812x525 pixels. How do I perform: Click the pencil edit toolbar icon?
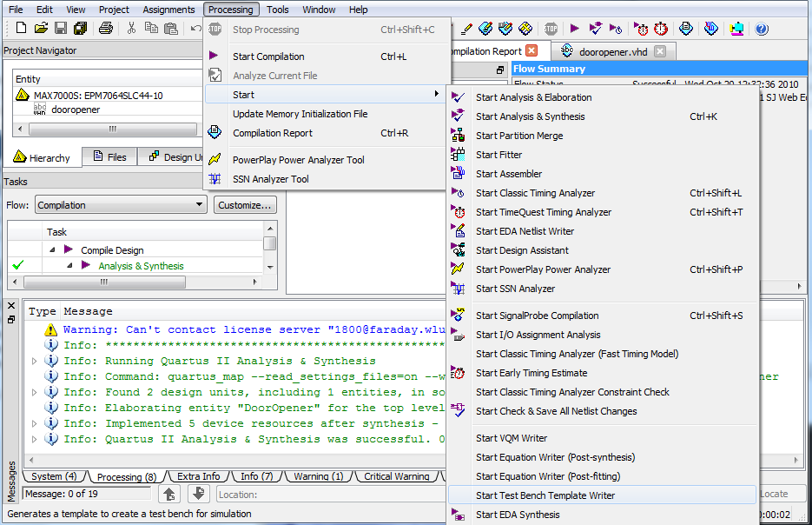tap(466, 29)
